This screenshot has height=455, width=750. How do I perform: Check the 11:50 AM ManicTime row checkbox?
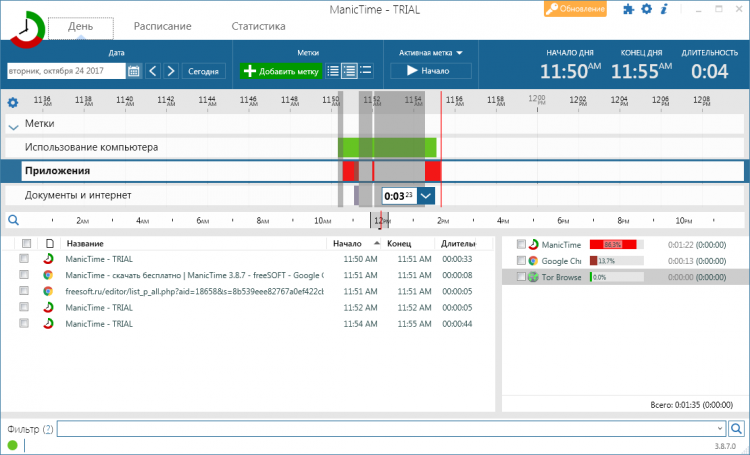(24, 258)
